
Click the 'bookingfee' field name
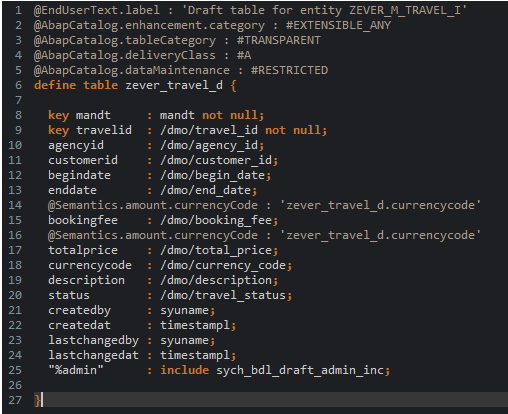click(83, 220)
